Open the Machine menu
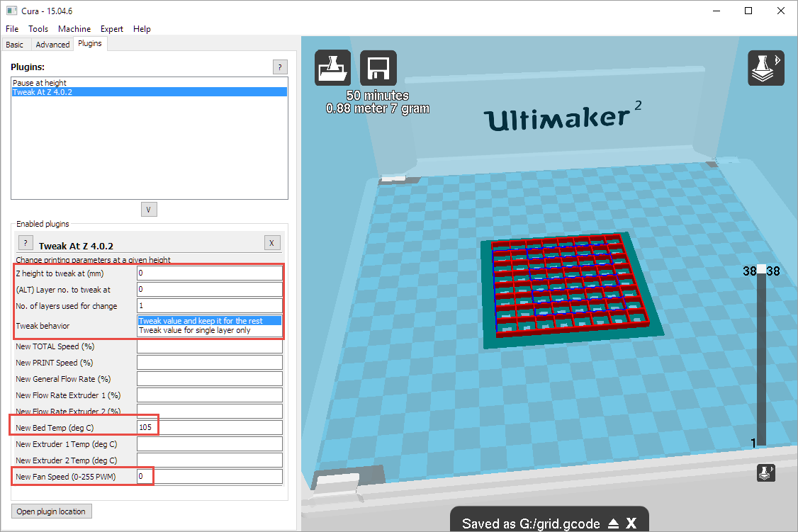This screenshot has width=798, height=532. click(74, 29)
